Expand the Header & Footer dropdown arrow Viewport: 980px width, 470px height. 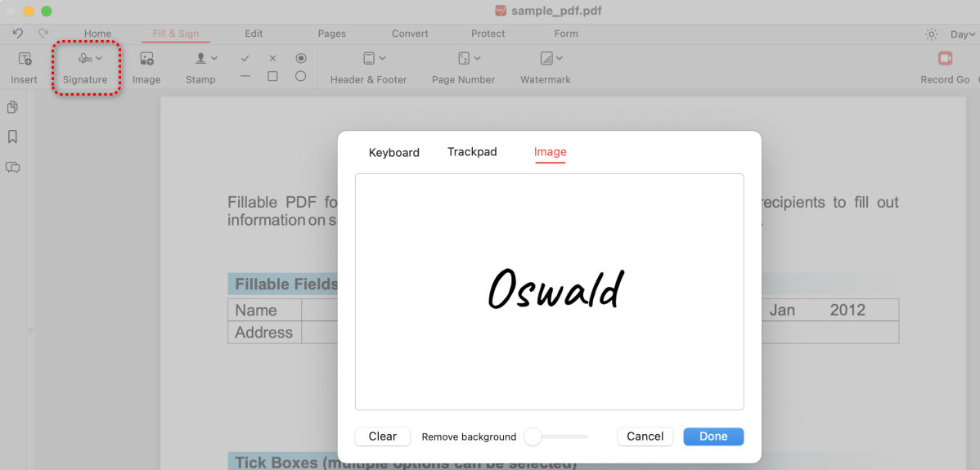[382, 58]
